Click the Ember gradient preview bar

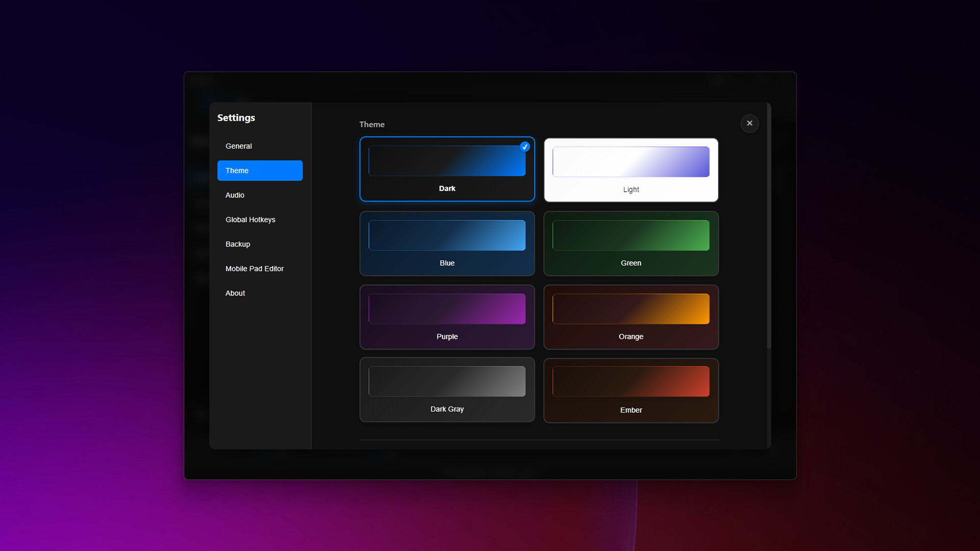[x=631, y=381]
